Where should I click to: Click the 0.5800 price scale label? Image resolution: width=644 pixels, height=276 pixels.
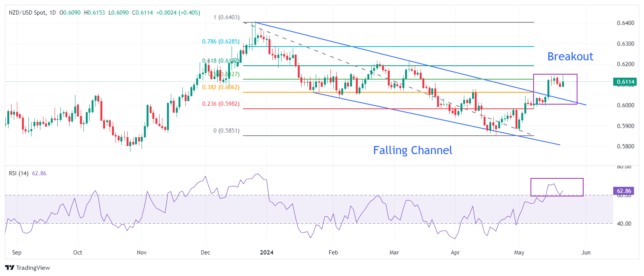click(x=626, y=146)
